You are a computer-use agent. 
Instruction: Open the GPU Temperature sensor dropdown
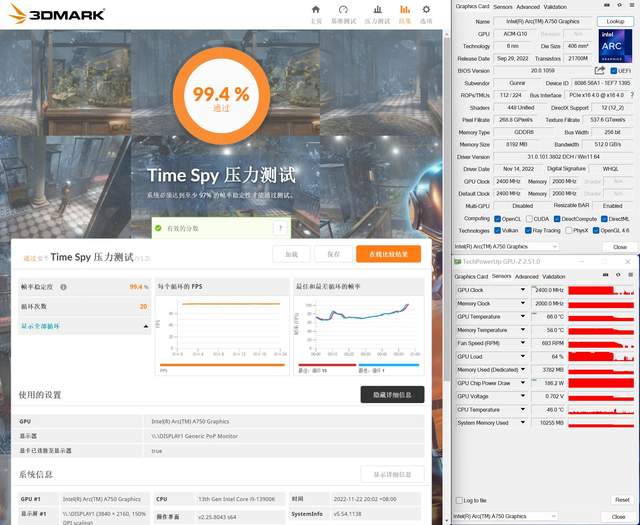tap(523, 316)
